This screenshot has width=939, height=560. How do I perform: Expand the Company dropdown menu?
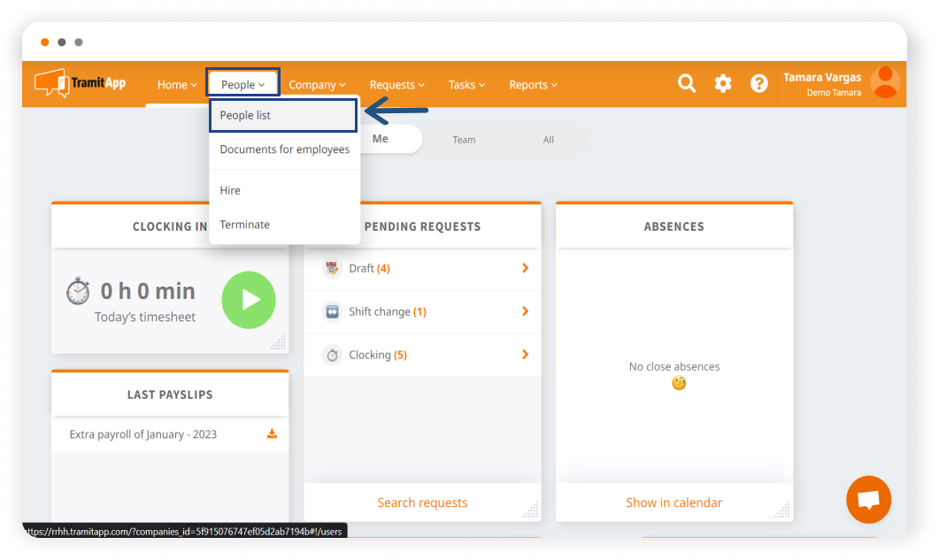pos(317,85)
